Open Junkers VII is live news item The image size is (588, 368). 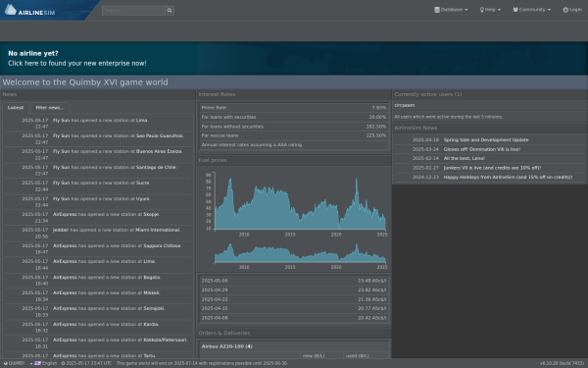click(x=492, y=168)
